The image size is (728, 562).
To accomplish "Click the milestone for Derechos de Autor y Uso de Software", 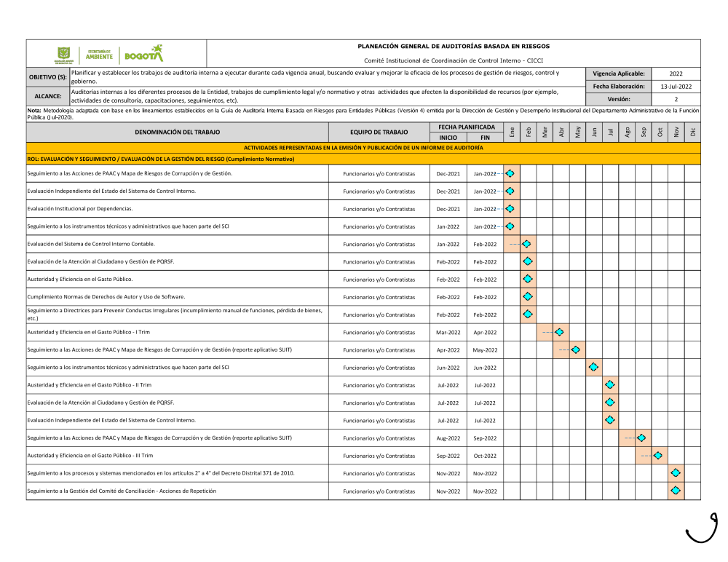I will [528, 297].
